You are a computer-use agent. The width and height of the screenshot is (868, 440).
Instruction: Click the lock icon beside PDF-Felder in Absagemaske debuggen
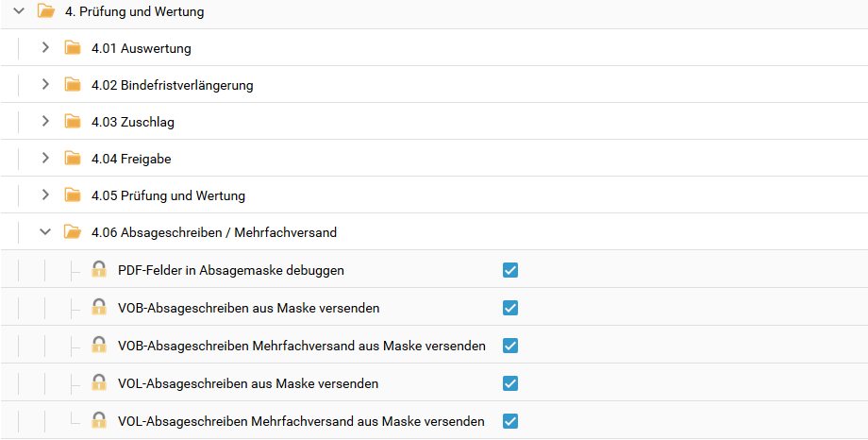pyautogui.click(x=99, y=270)
